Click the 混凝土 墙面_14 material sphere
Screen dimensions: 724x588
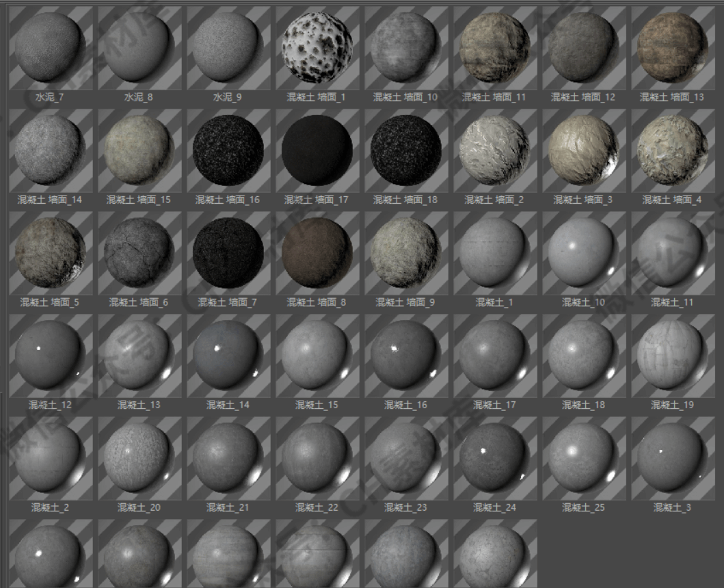(51, 150)
